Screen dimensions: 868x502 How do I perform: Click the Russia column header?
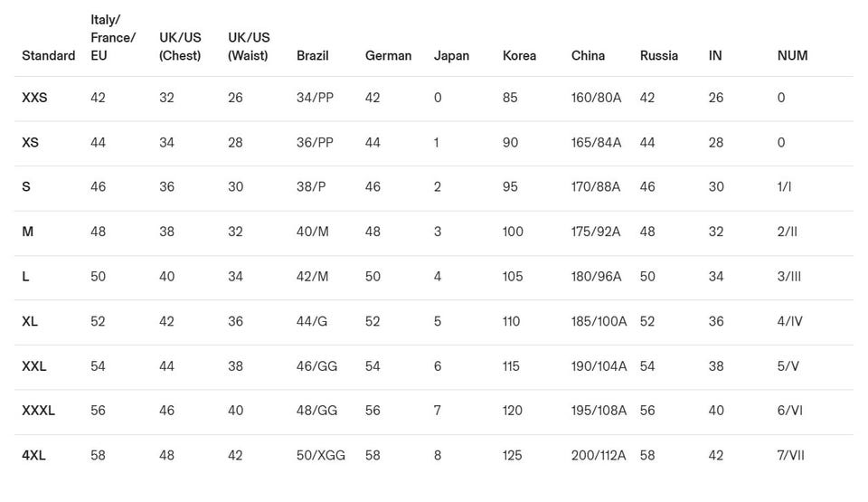(x=658, y=56)
